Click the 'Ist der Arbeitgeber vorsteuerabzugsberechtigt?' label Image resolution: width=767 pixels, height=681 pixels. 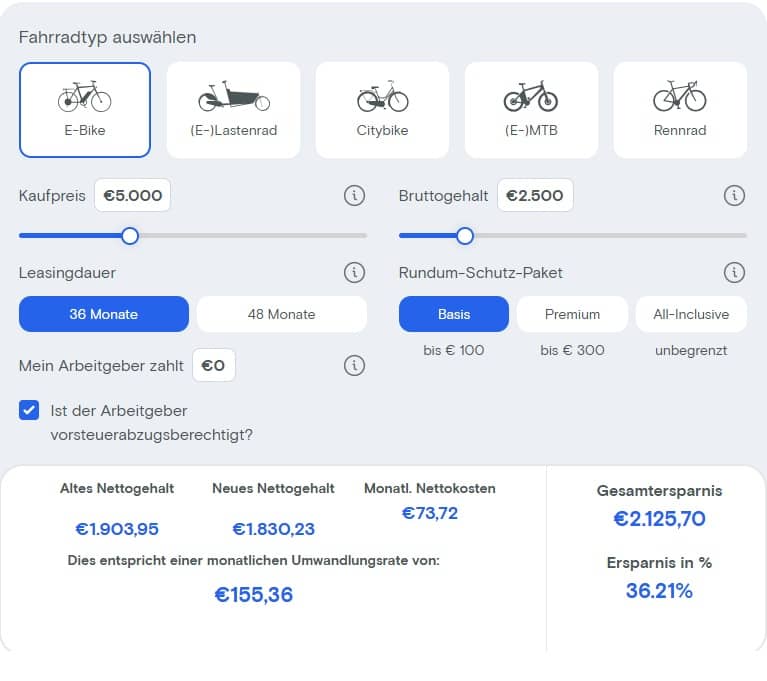(x=152, y=422)
